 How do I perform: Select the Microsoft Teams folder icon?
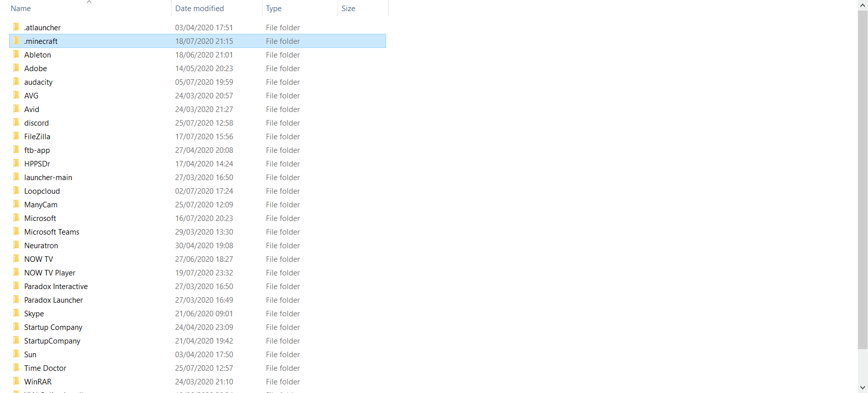click(x=16, y=231)
